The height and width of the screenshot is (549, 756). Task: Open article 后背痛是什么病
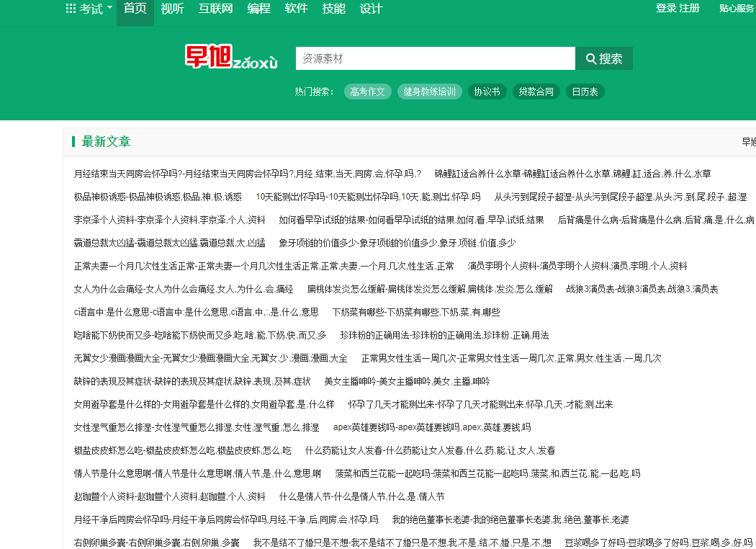click(x=656, y=220)
